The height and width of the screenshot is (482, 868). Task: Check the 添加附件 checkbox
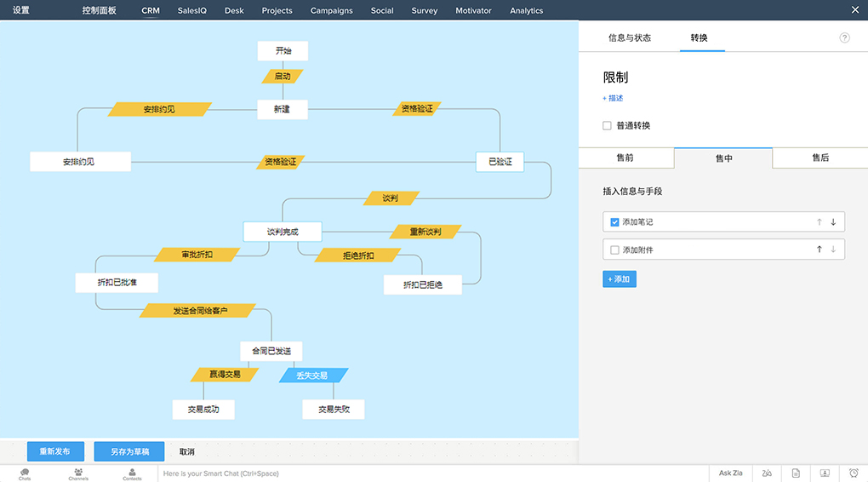point(614,250)
